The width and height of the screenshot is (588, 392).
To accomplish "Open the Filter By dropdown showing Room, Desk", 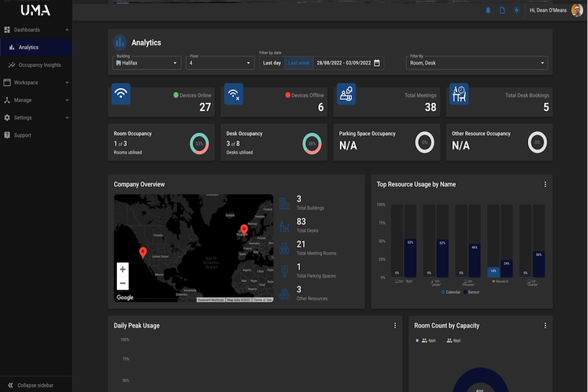I will click(477, 63).
